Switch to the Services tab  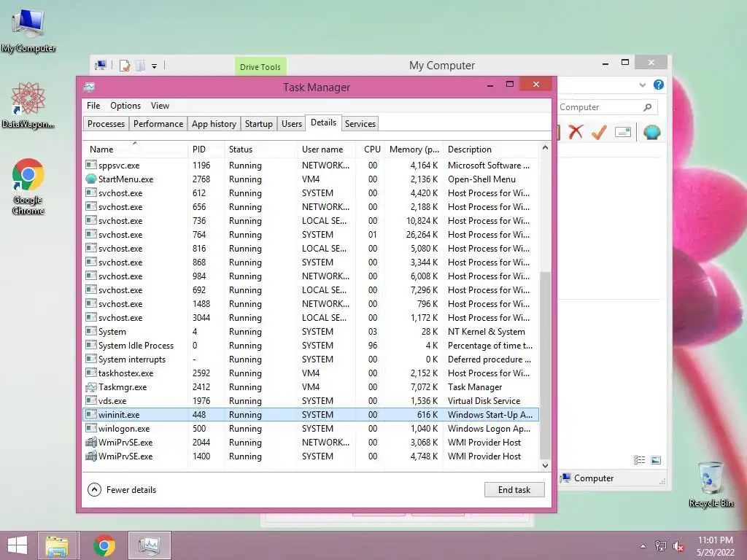click(360, 124)
